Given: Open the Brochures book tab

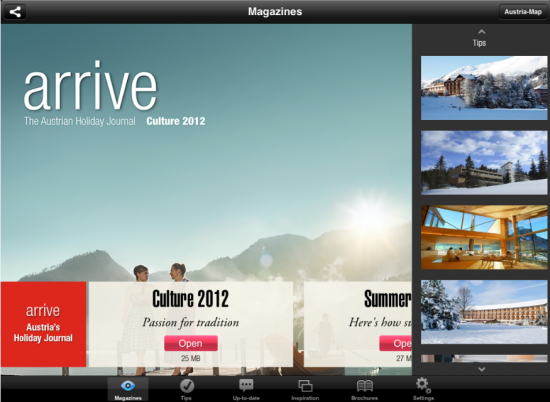Looking at the screenshot, I should coord(364,389).
